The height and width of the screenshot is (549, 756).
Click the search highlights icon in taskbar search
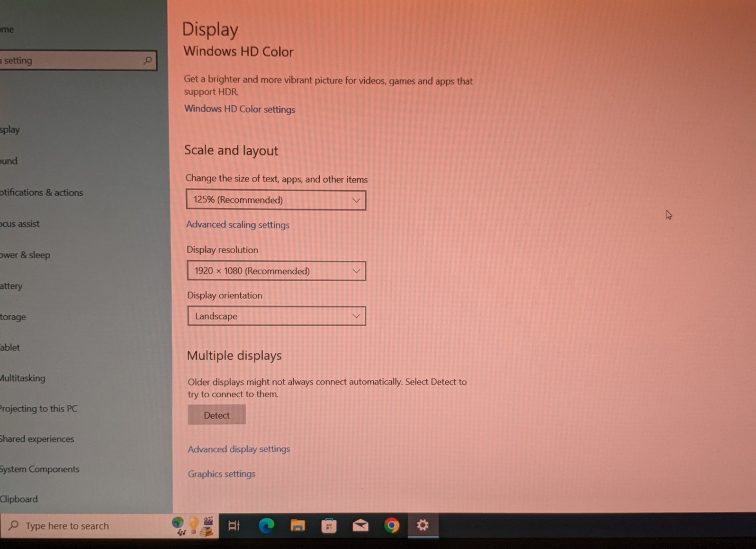tap(193, 526)
